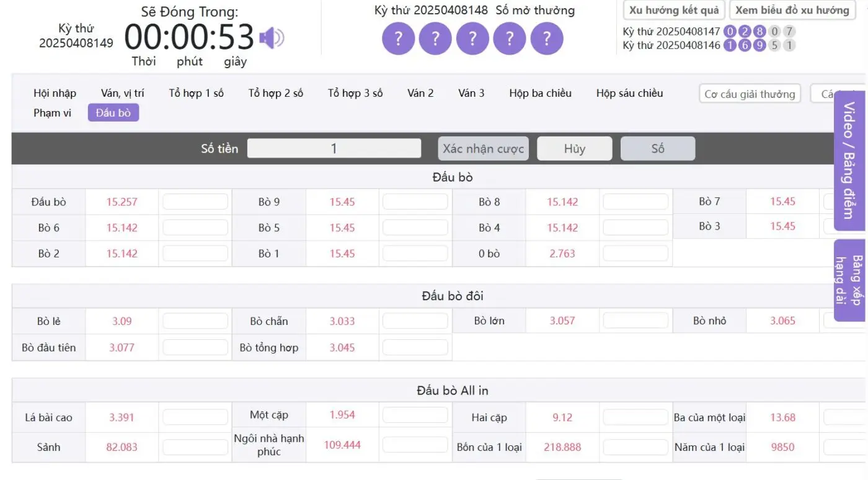
Task: Click the first purple question mark ball
Action: tap(399, 39)
